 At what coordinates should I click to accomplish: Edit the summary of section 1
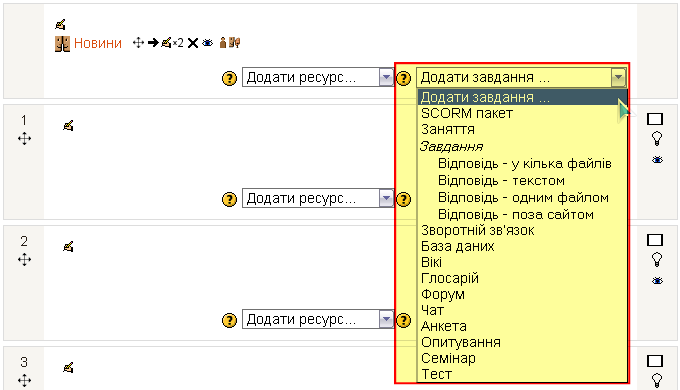click(x=68, y=126)
